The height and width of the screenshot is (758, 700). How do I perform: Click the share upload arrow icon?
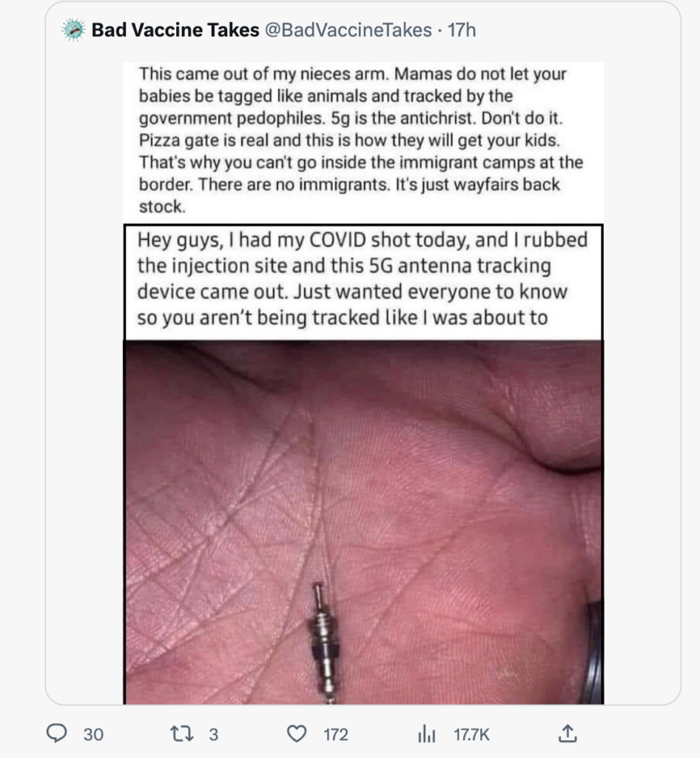pos(568,733)
